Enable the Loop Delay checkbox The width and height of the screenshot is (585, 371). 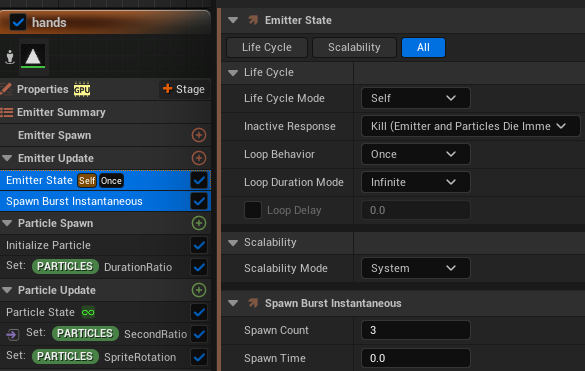pos(253,210)
